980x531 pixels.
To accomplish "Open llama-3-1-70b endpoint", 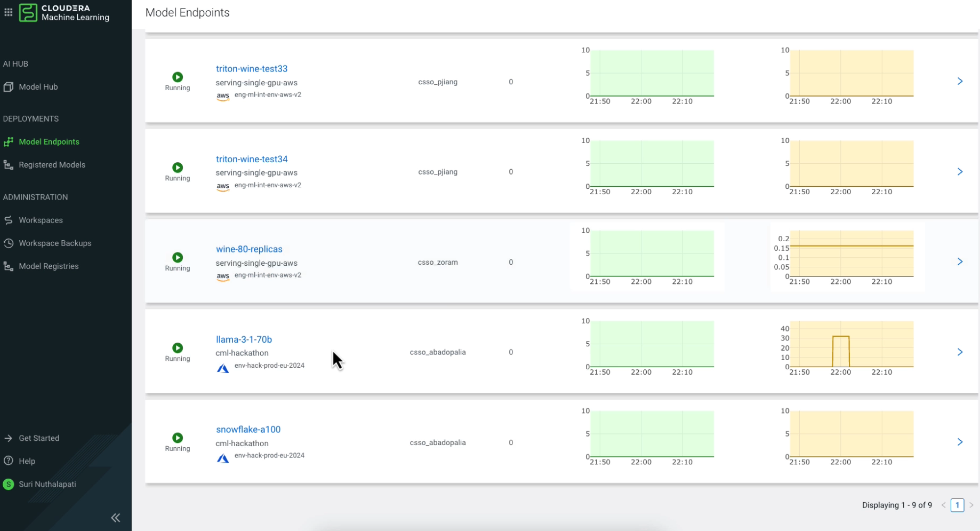I will click(244, 339).
